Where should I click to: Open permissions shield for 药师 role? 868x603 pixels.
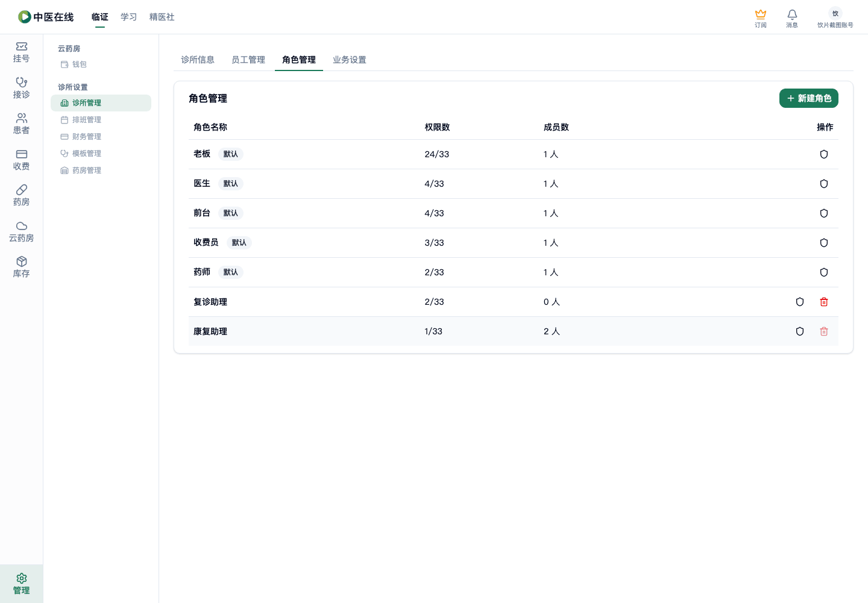coord(824,272)
